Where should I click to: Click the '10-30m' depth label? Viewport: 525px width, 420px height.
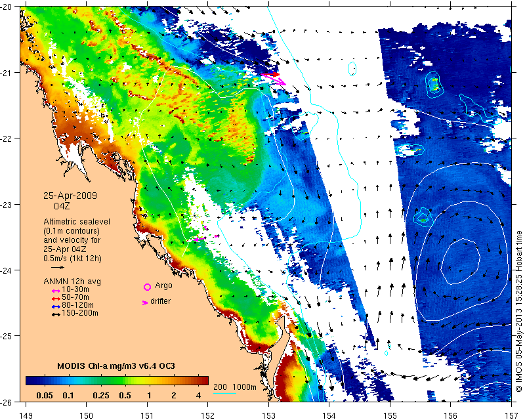tap(75, 289)
